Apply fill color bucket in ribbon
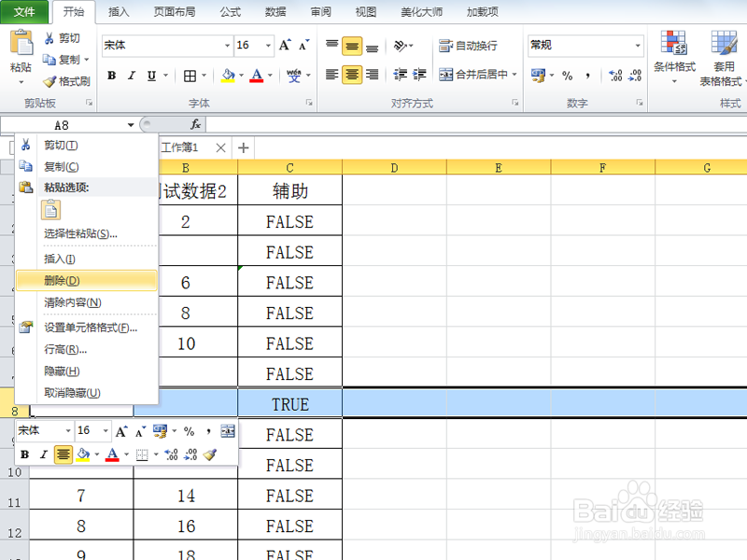747x560 pixels. point(228,76)
